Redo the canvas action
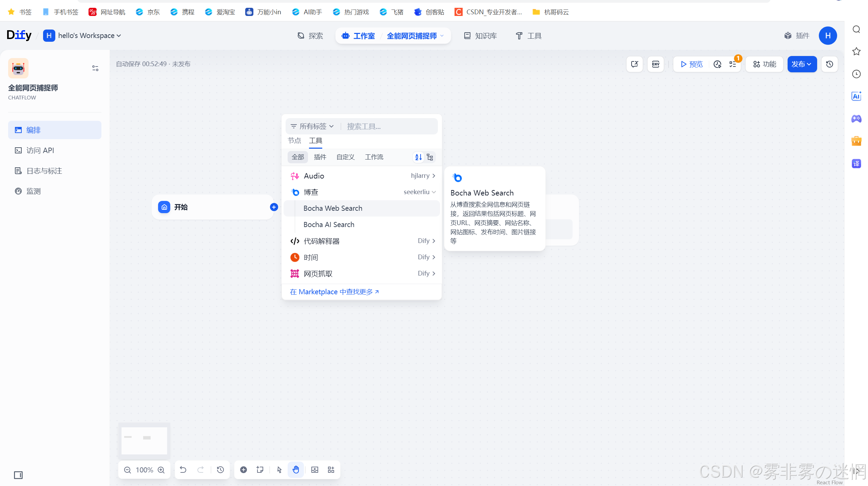 pos(201,470)
